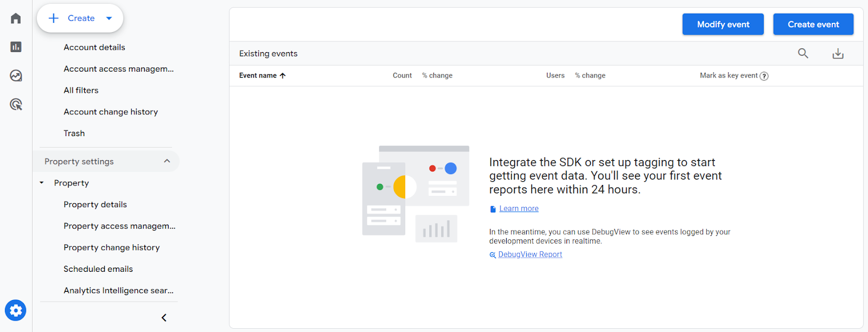Click the search magnifier in Existing events
The image size is (868, 332).
click(803, 53)
